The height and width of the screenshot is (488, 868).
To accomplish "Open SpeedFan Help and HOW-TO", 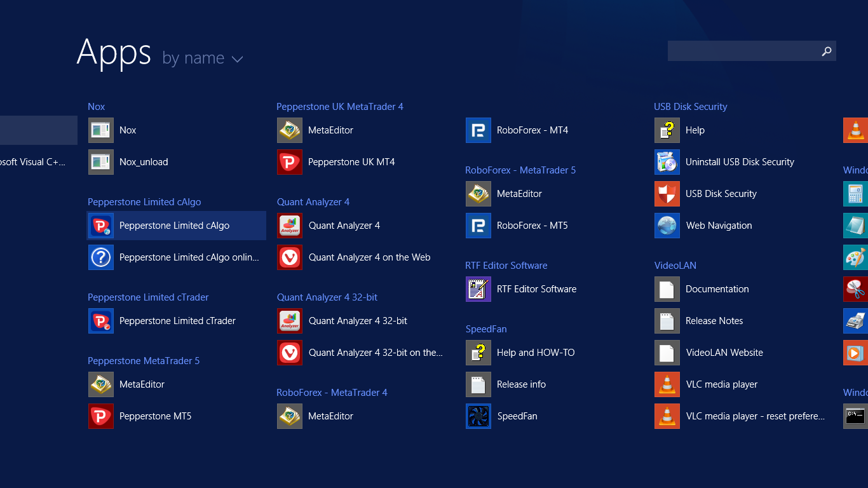I will [x=553, y=353].
